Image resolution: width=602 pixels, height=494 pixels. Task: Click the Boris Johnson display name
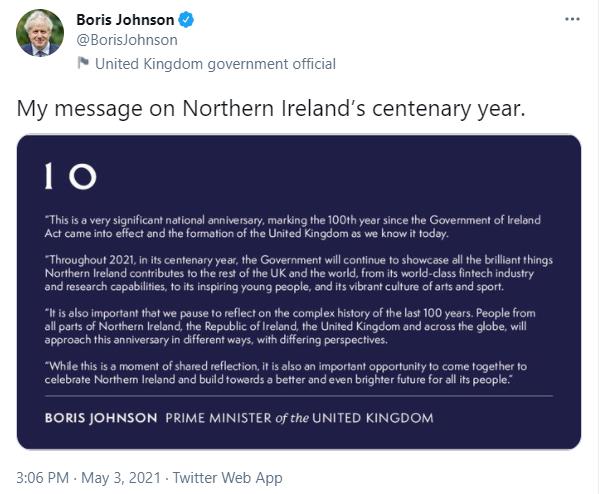(x=125, y=19)
